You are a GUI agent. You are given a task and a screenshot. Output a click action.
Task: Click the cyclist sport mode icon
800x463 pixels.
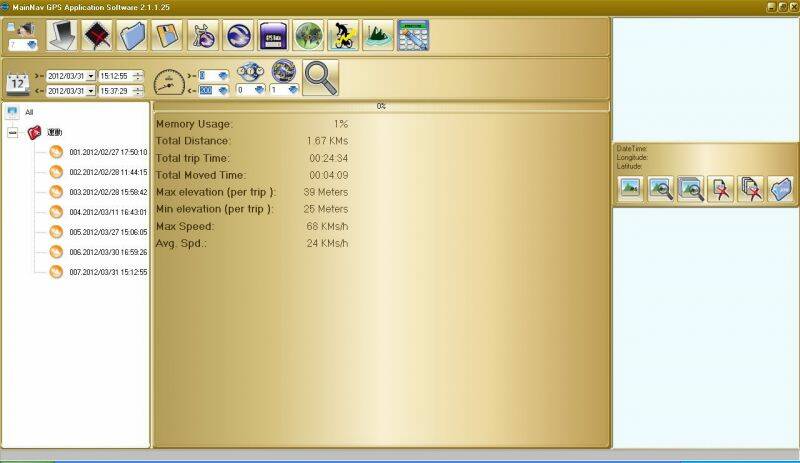pyautogui.click(x=343, y=36)
